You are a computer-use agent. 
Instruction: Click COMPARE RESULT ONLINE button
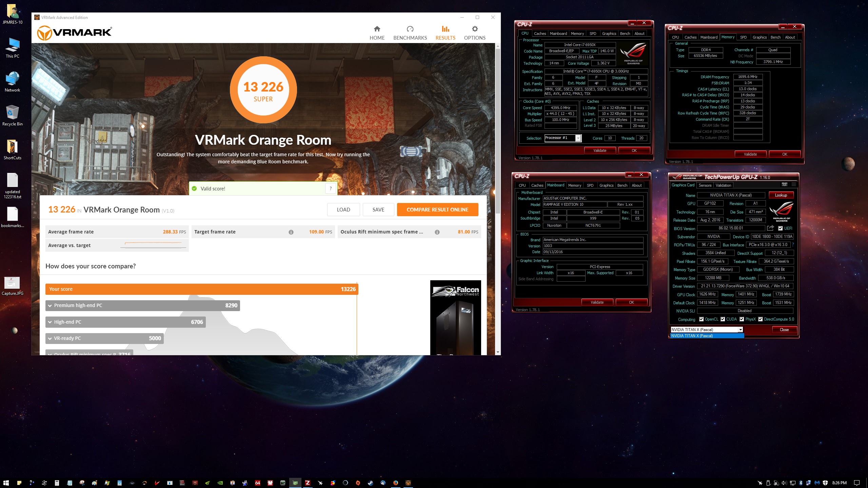point(437,210)
